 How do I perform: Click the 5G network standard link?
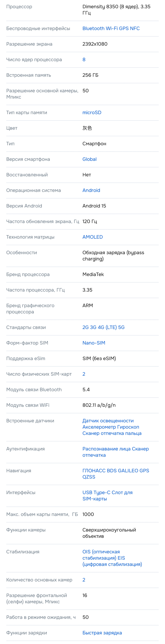pos(121,327)
